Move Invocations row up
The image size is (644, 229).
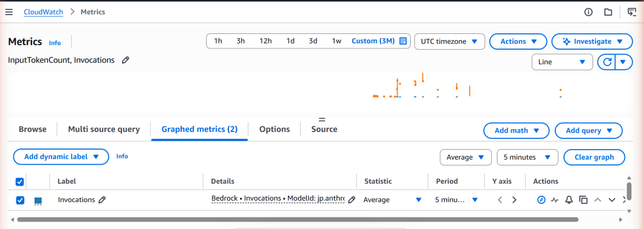pyautogui.click(x=597, y=200)
